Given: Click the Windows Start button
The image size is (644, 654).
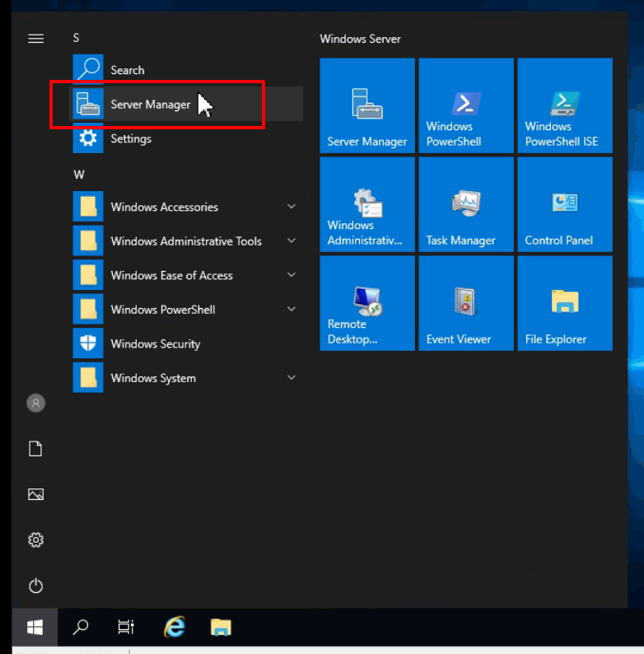Looking at the screenshot, I should (35, 627).
